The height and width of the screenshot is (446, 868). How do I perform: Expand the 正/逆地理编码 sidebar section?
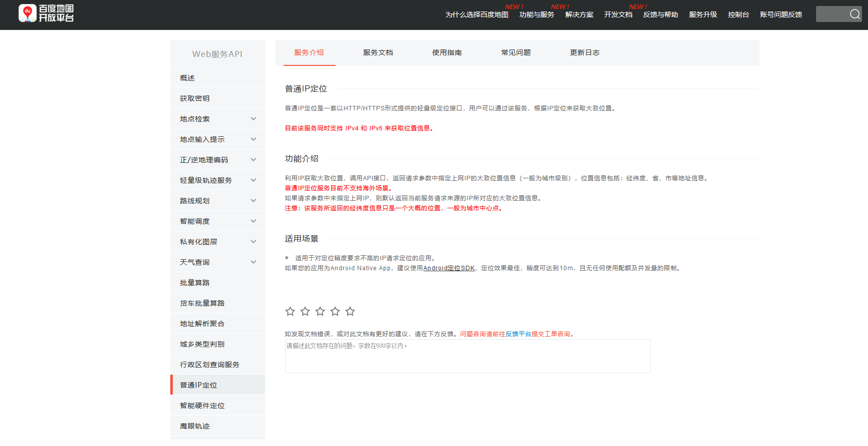point(218,160)
